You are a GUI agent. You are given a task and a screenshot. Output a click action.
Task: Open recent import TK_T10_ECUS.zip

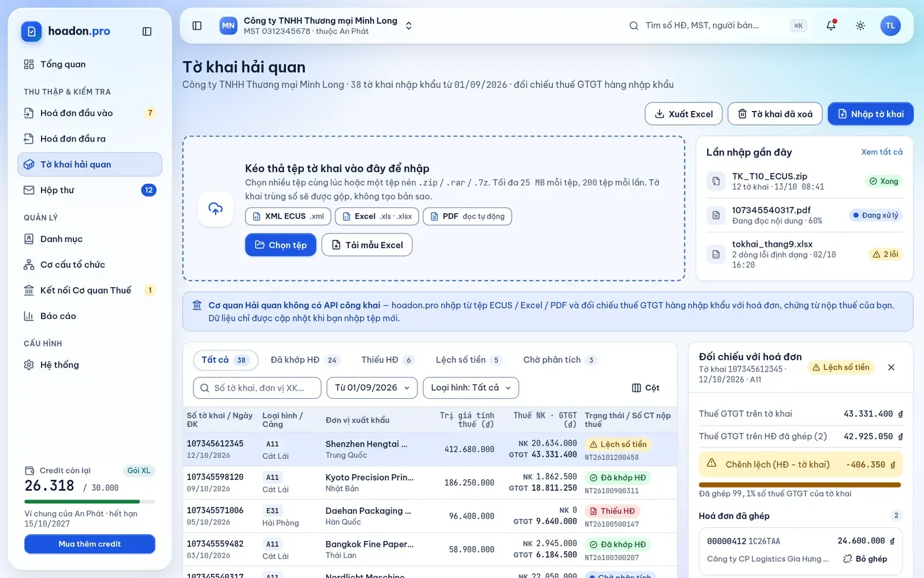pos(804,181)
